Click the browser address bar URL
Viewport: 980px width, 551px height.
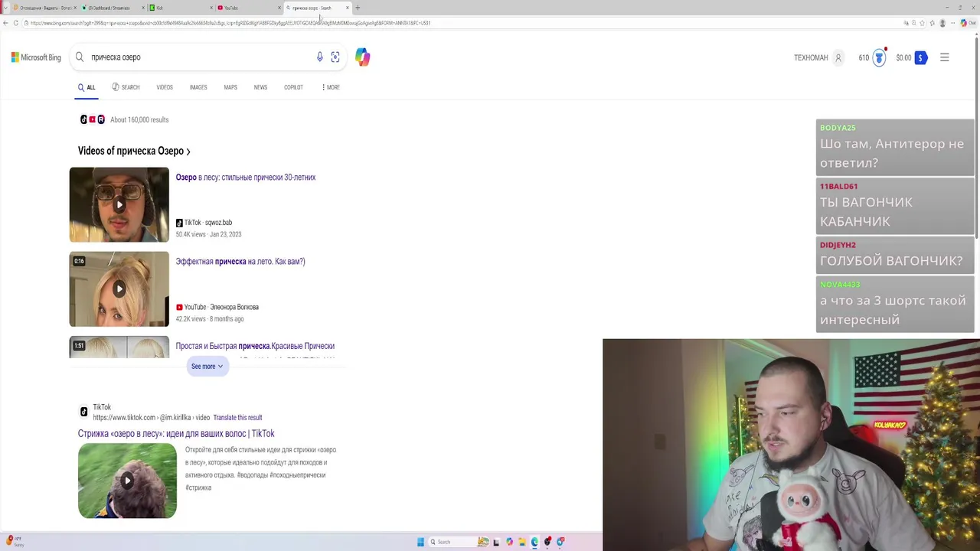click(230, 23)
